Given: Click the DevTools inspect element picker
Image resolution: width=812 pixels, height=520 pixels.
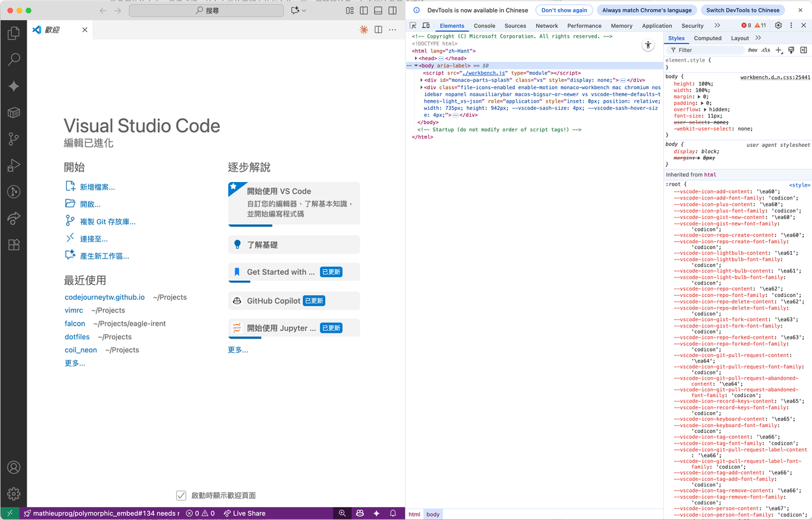Looking at the screenshot, I should pyautogui.click(x=413, y=25).
